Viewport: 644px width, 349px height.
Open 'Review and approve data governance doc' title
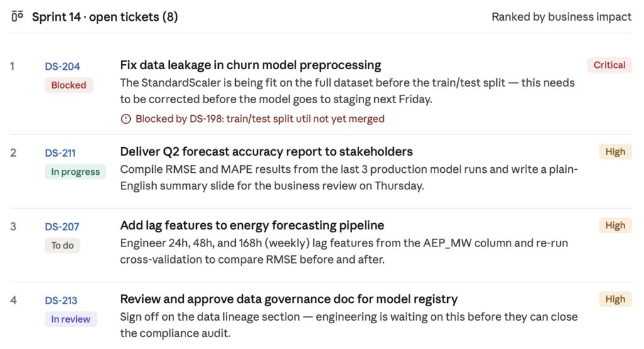tap(289, 299)
